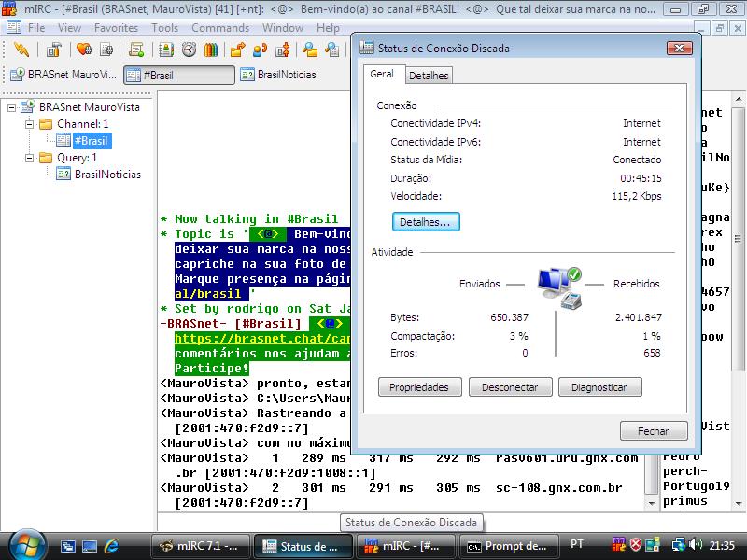
Task: Open the Favorites heart icon
Action: pos(83,49)
